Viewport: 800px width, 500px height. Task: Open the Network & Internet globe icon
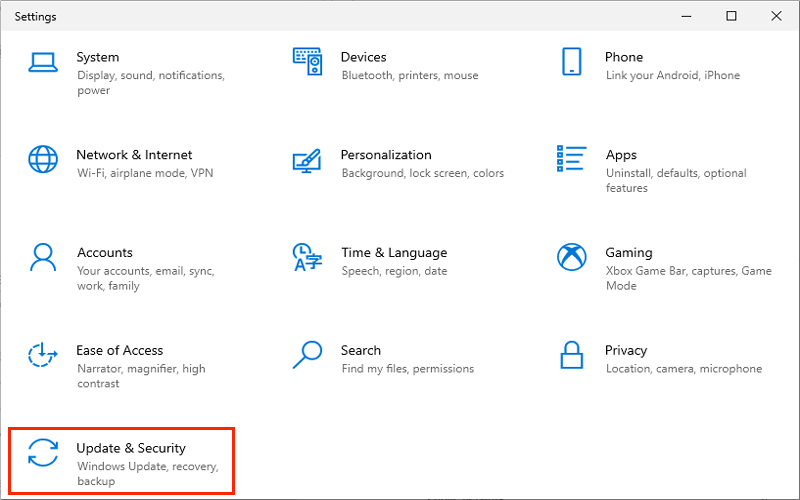pyautogui.click(x=43, y=159)
